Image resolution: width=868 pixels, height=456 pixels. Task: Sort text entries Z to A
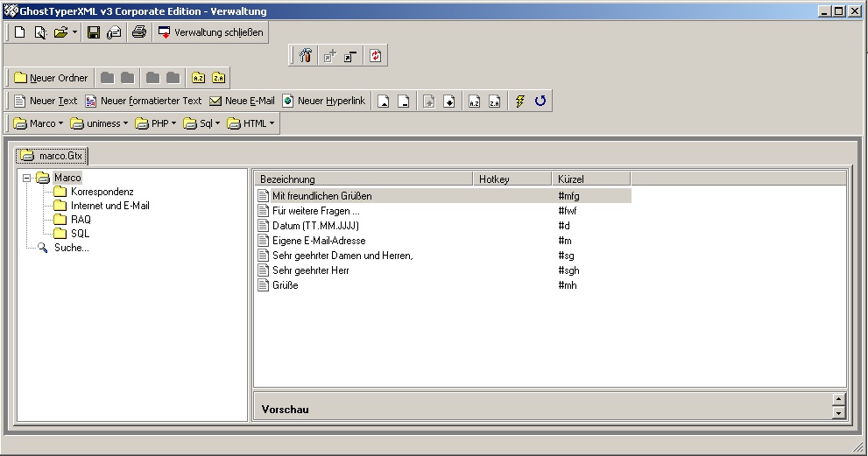point(494,102)
